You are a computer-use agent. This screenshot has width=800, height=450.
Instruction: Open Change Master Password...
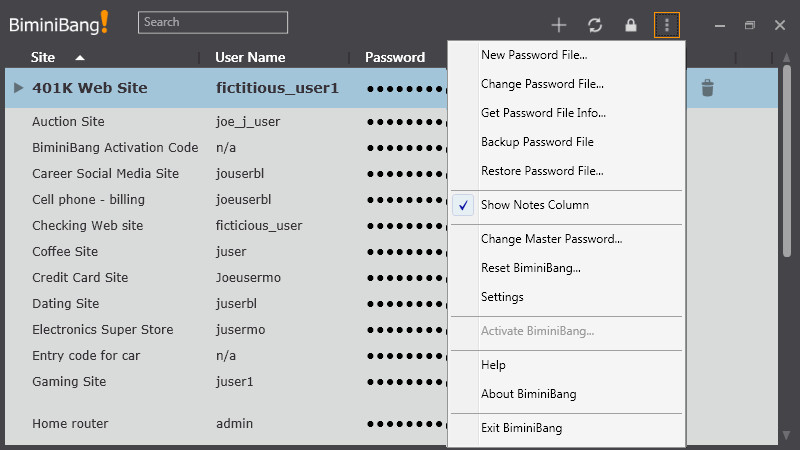coord(551,239)
